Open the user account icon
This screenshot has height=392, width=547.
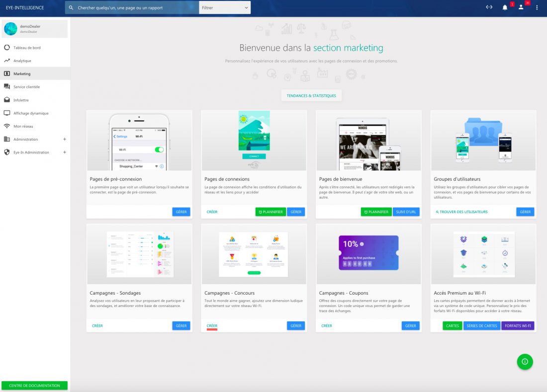(x=521, y=7)
